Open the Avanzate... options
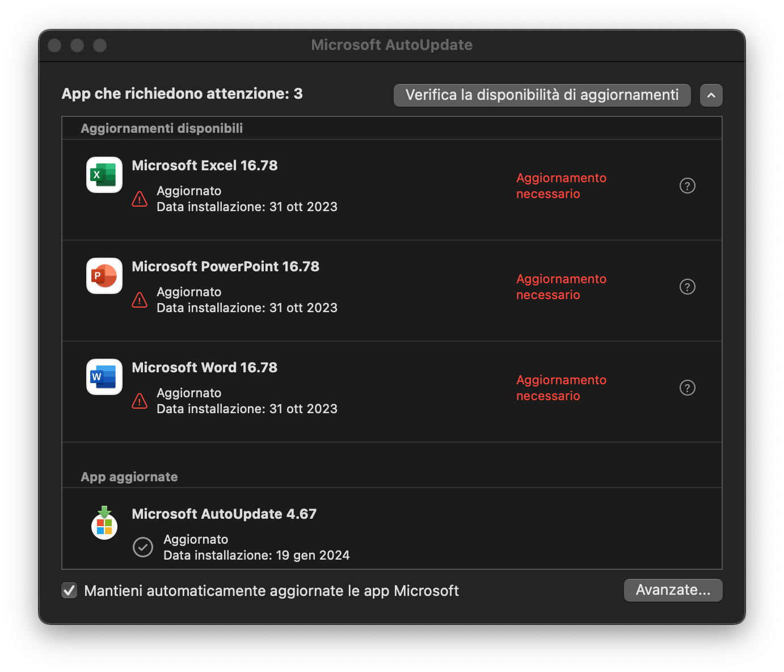The width and height of the screenshot is (784, 672). (673, 590)
